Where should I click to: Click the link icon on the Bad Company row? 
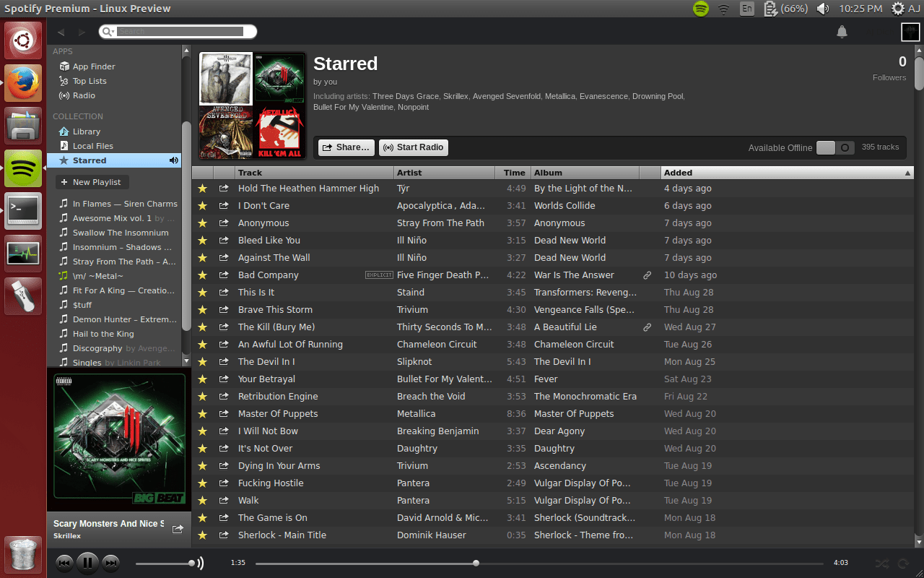click(x=648, y=275)
